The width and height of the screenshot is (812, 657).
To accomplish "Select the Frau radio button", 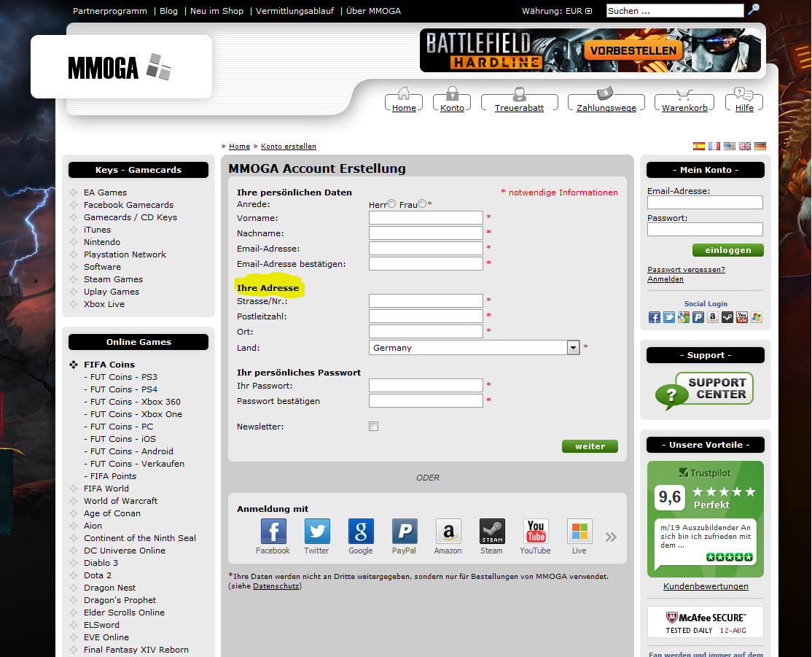I will pyautogui.click(x=422, y=204).
